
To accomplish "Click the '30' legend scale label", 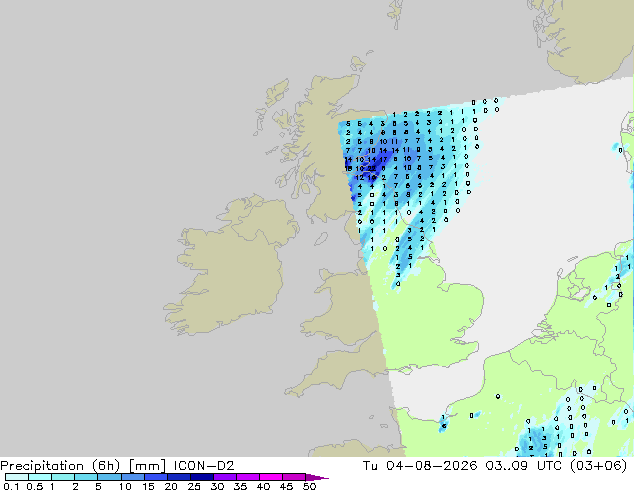I will [x=218, y=486].
